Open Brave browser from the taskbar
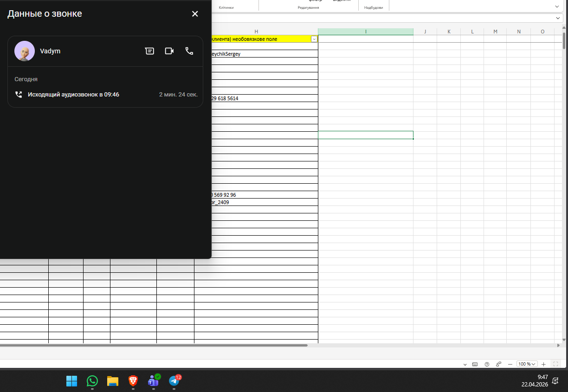Viewport: 568px width, 392px height. pos(133,381)
